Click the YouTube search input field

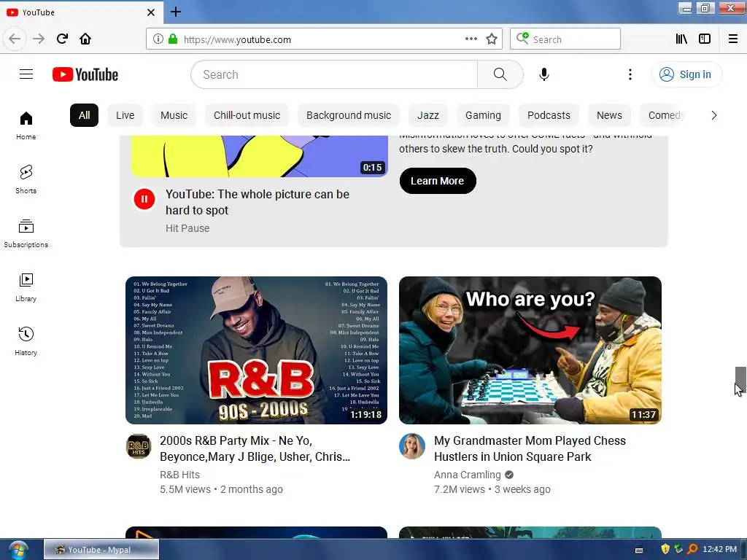(x=334, y=74)
